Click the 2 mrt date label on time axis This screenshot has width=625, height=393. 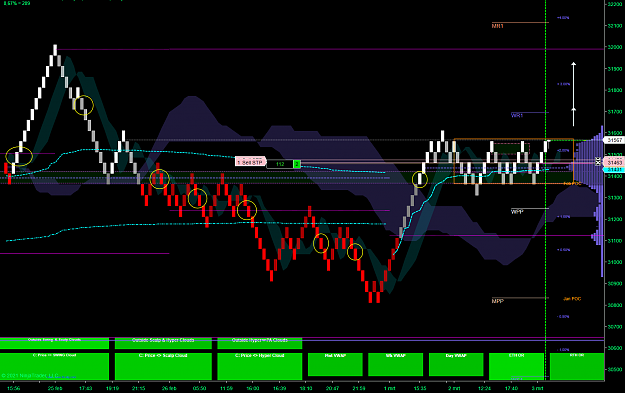coord(454,388)
